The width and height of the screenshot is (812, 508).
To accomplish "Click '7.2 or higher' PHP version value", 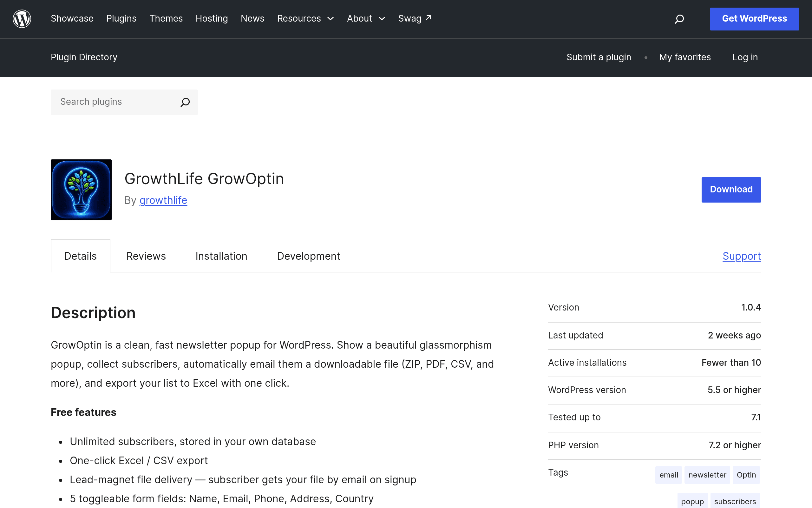I will tap(735, 445).
